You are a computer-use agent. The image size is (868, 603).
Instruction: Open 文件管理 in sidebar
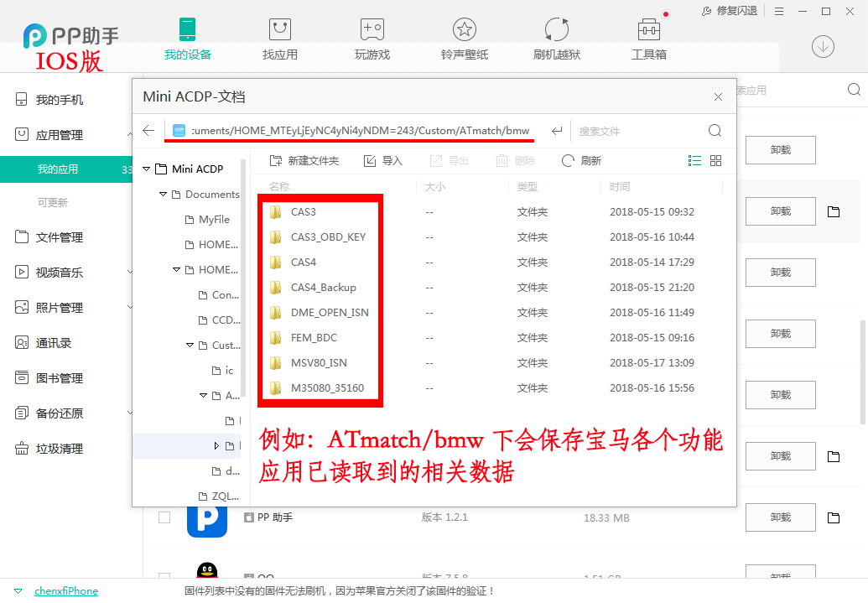(60, 237)
